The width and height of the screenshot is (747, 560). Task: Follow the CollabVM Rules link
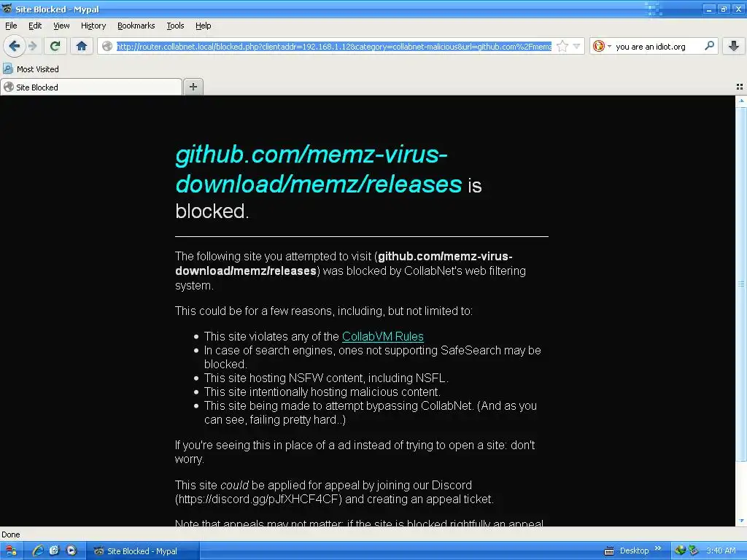tap(382, 336)
